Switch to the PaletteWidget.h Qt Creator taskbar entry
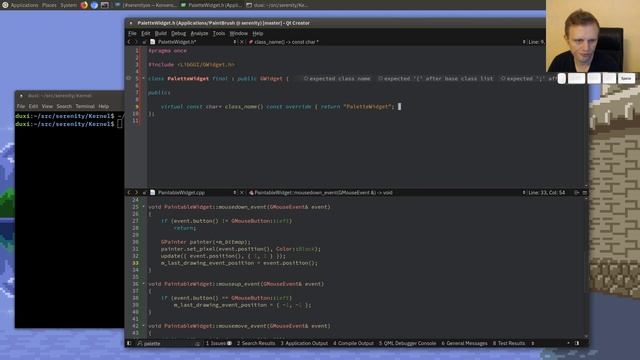640x360 pixels. tap(210, 5)
